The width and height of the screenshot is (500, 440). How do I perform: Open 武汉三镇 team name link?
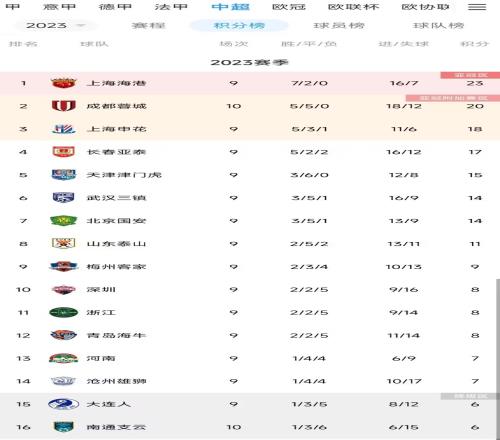116,198
